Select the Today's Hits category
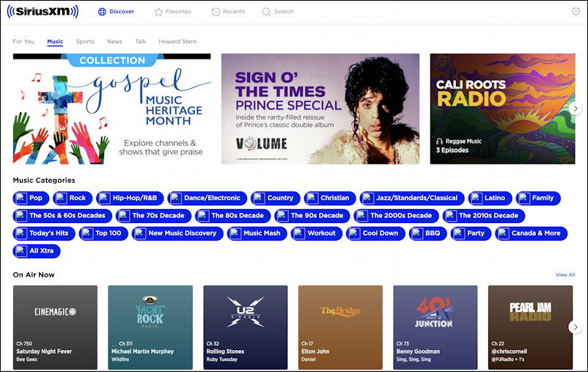This screenshot has height=372, width=588. (44, 233)
